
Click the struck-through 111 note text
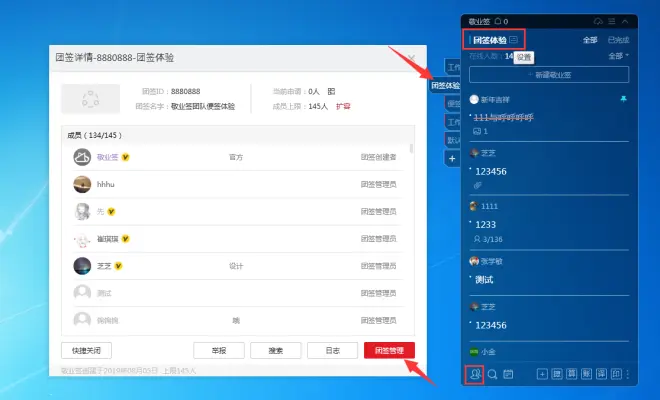pyautogui.click(x=503, y=117)
